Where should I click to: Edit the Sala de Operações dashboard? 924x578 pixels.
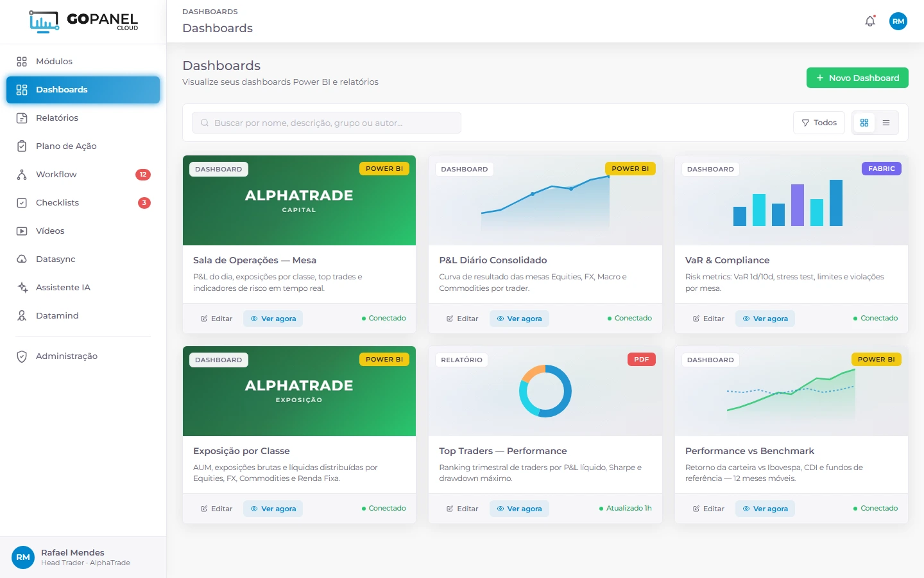pyautogui.click(x=216, y=319)
